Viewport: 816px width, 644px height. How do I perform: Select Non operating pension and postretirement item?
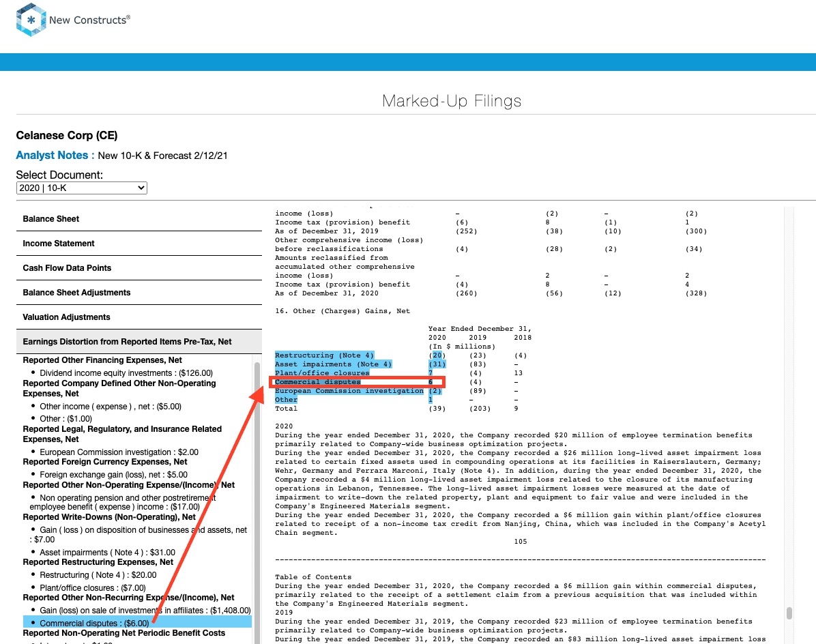coord(123,502)
